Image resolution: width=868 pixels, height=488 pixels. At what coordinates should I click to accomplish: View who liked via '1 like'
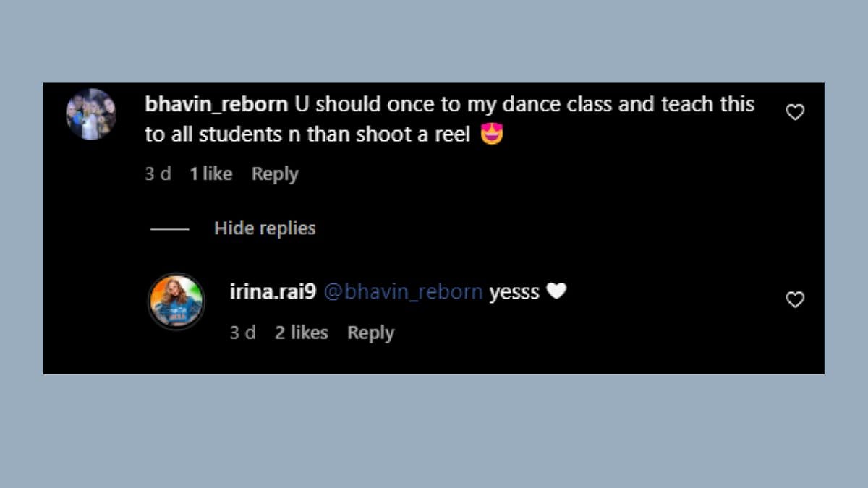(x=210, y=174)
